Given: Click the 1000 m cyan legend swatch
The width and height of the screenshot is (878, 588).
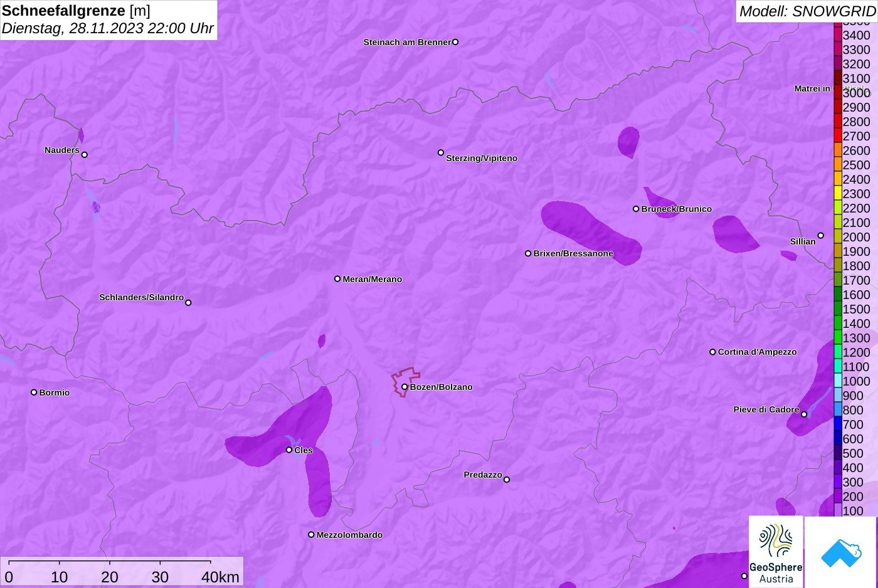Looking at the screenshot, I should 838,381.
